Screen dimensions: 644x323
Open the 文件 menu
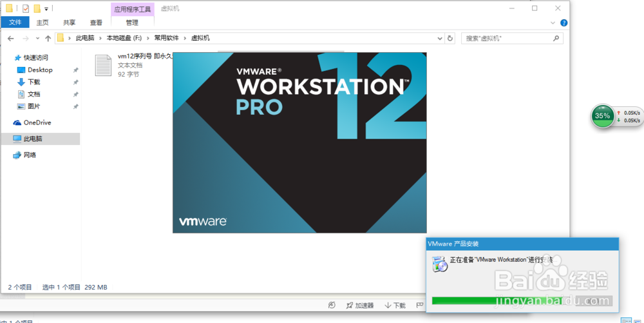coord(15,22)
